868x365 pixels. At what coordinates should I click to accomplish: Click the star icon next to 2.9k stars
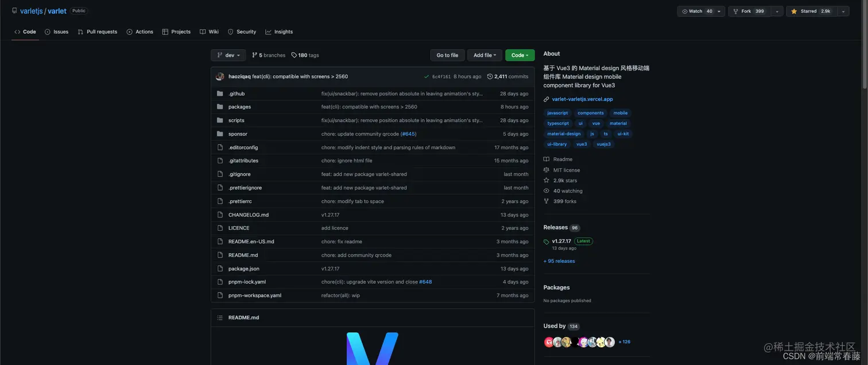tap(547, 180)
